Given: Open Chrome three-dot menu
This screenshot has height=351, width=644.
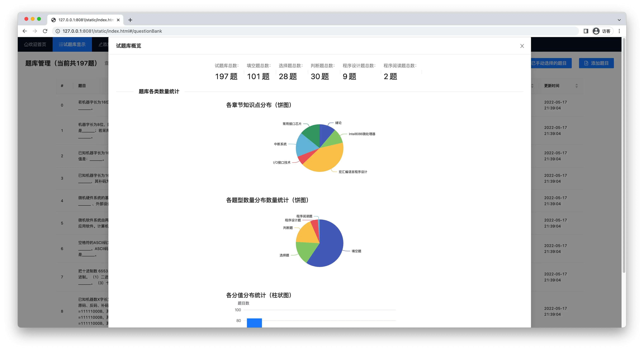Looking at the screenshot, I should click(619, 31).
